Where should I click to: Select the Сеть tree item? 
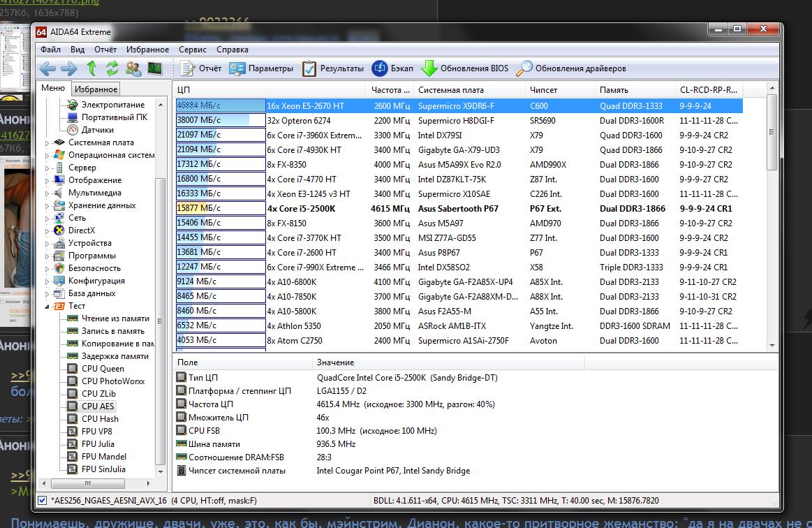point(77,218)
